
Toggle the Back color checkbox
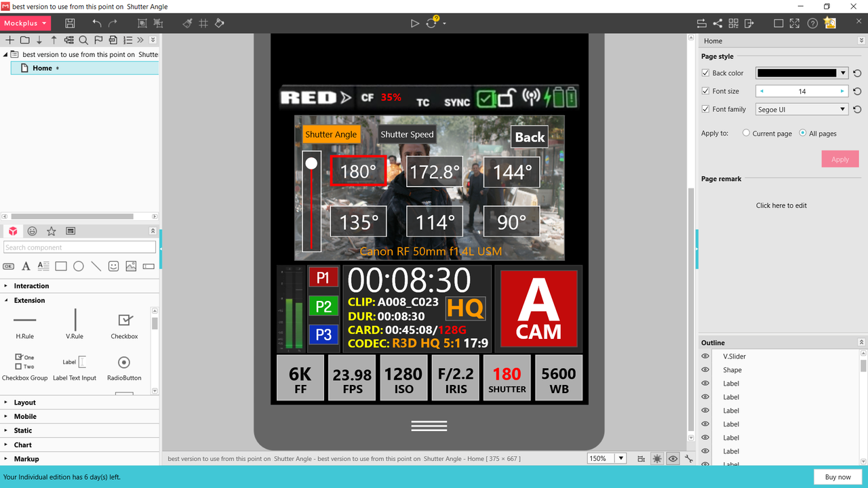pyautogui.click(x=706, y=73)
